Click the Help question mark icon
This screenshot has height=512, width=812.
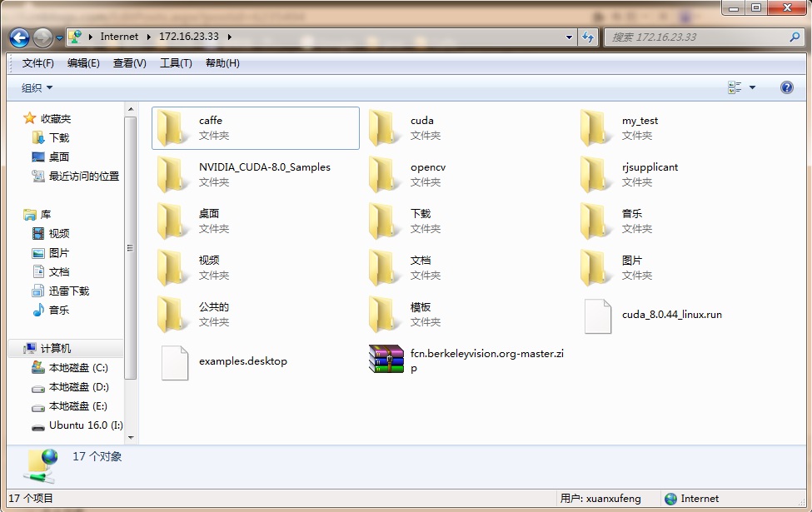[786, 87]
